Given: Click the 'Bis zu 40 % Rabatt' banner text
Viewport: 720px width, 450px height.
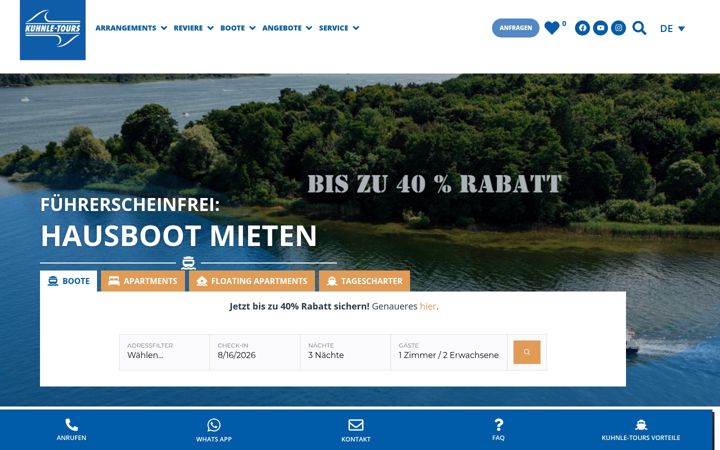Looking at the screenshot, I should [434, 184].
